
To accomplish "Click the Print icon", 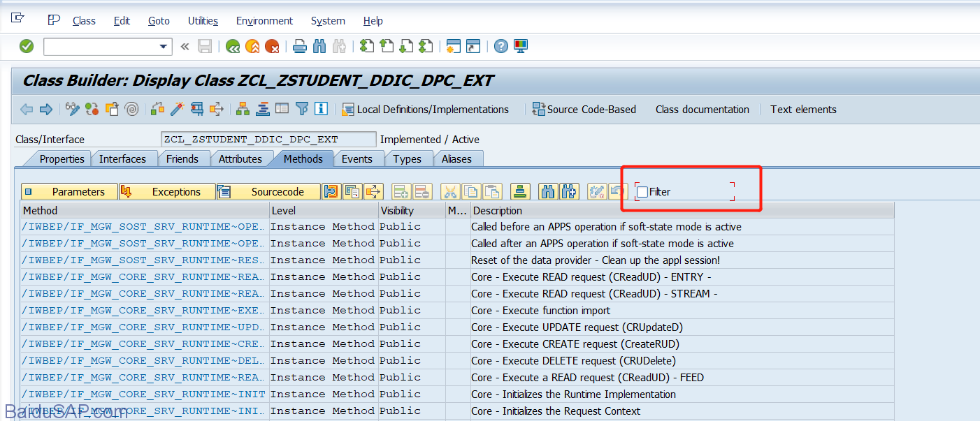I will click(x=300, y=47).
